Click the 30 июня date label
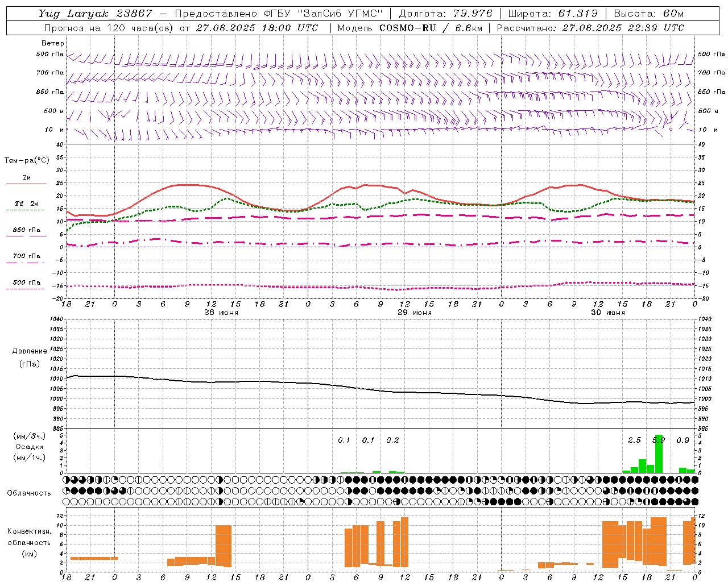The height and width of the screenshot is (582, 728). click(607, 313)
